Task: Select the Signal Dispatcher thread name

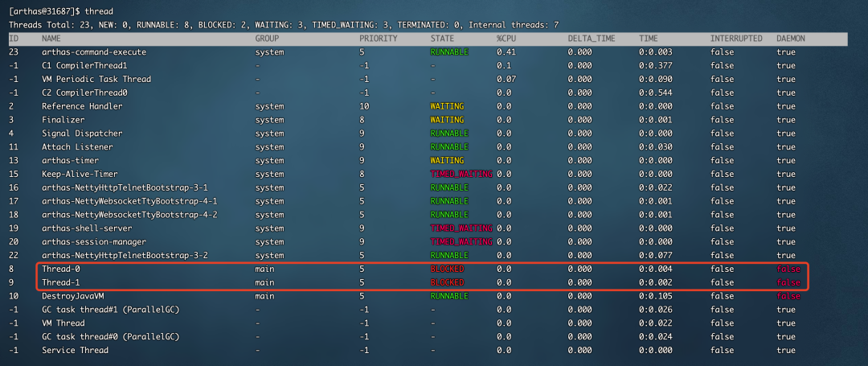Action: click(82, 134)
